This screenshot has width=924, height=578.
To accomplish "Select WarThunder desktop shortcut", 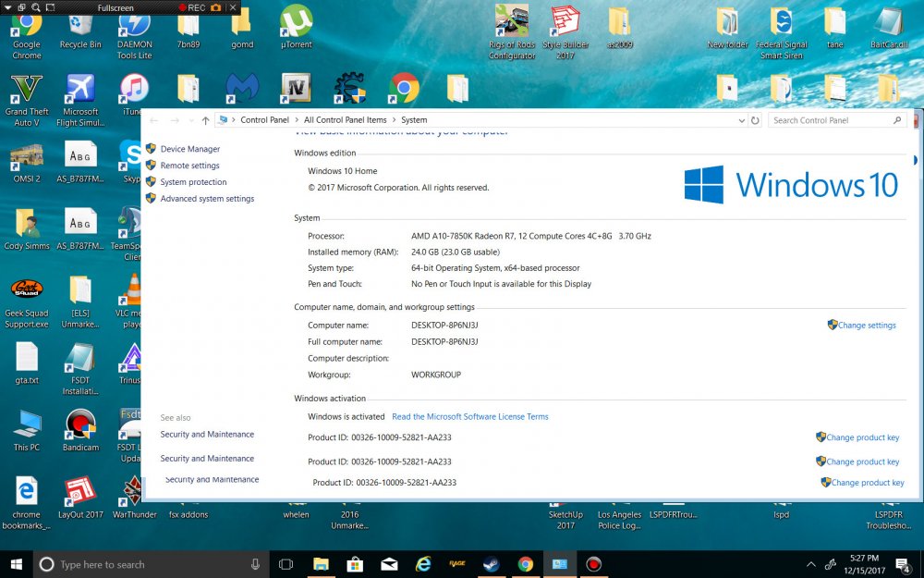I will coord(134,498).
